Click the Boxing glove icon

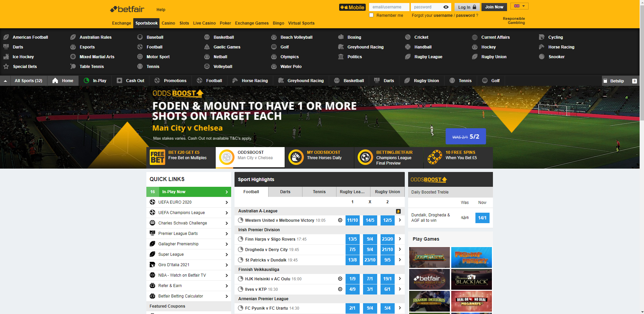tap(341, 37)
